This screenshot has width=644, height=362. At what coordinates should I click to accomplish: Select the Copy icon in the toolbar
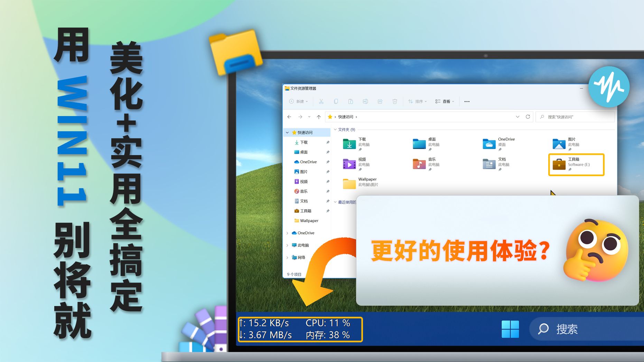point(336,101)
